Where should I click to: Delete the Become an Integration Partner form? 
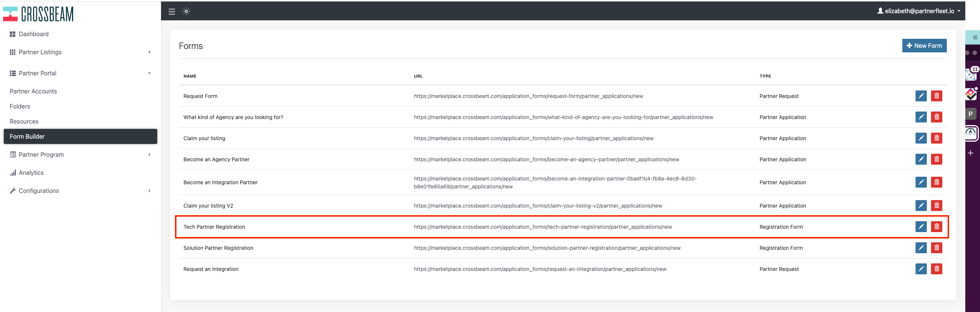[936, 182]
